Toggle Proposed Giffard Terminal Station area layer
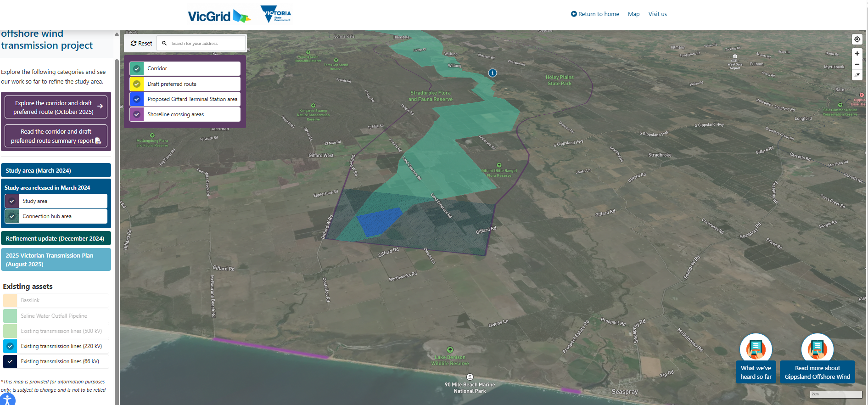The height and width of the screenshot is (405, 868). pos(137,99)
